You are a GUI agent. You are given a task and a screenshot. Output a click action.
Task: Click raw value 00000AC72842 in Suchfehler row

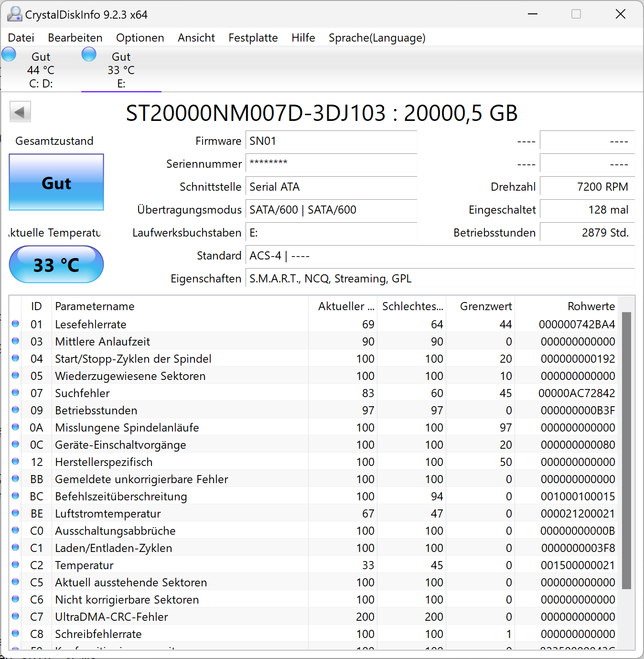(x=577, y=393)
